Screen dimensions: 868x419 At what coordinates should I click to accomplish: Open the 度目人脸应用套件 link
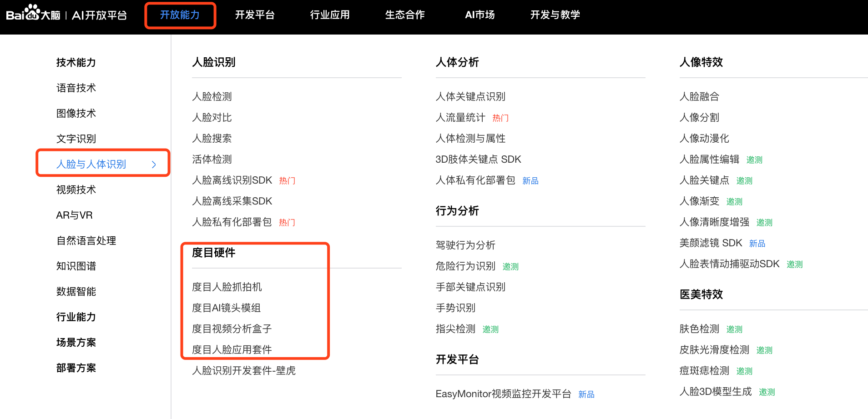click(232, 349)
